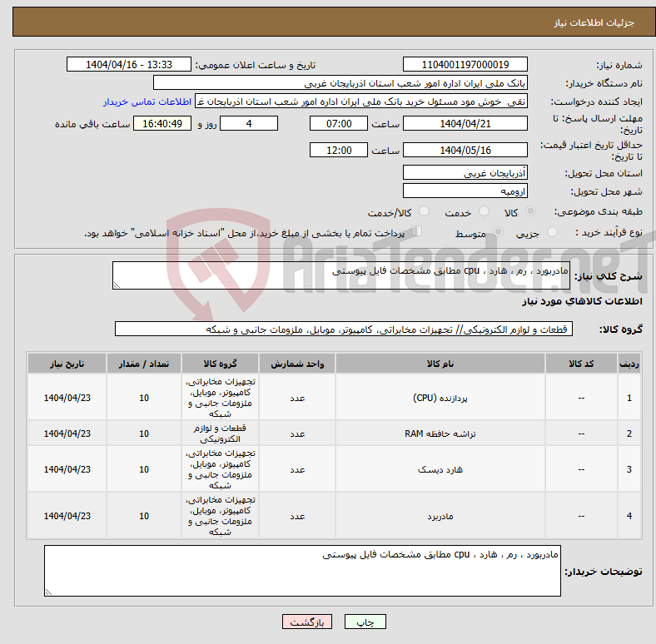Click the هارد دیسک row unit عدد
Image resolution: width=656 pixels, height=644 pixels.
[297, 469]
